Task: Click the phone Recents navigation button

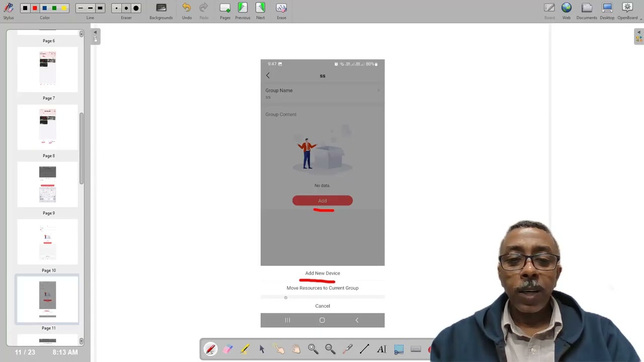Action: click(x=288, y=320)
